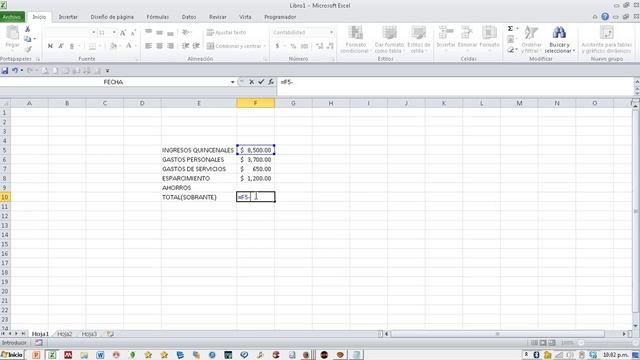Screen dimensions: 640x360
Task: Click Ordenar y filtrar button
Action: tap(531, 40)
